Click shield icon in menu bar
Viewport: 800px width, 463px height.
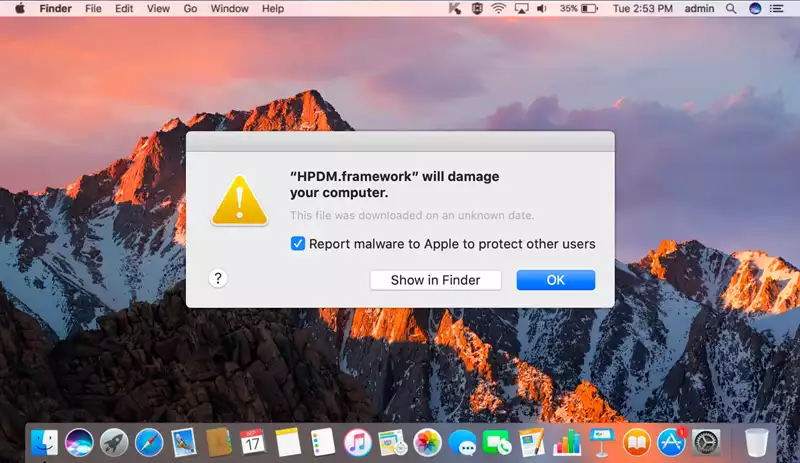coord(477,8)
